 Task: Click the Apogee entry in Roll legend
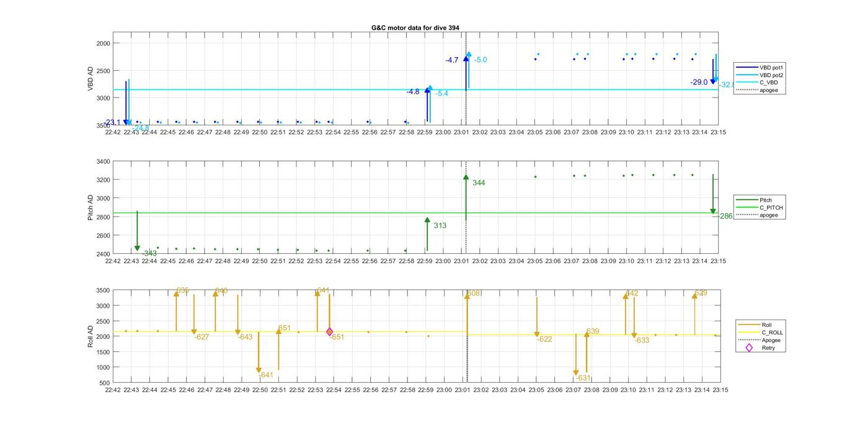coord(760,340)
